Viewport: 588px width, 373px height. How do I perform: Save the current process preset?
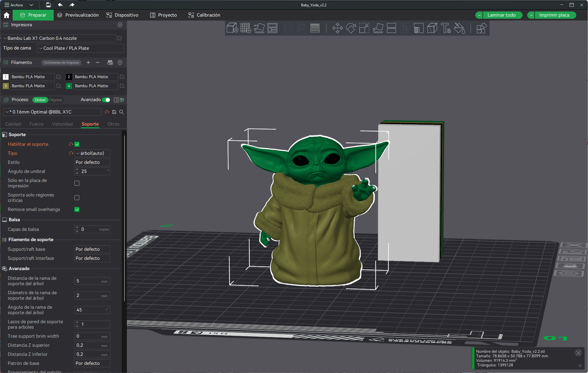tap(114, 112)
